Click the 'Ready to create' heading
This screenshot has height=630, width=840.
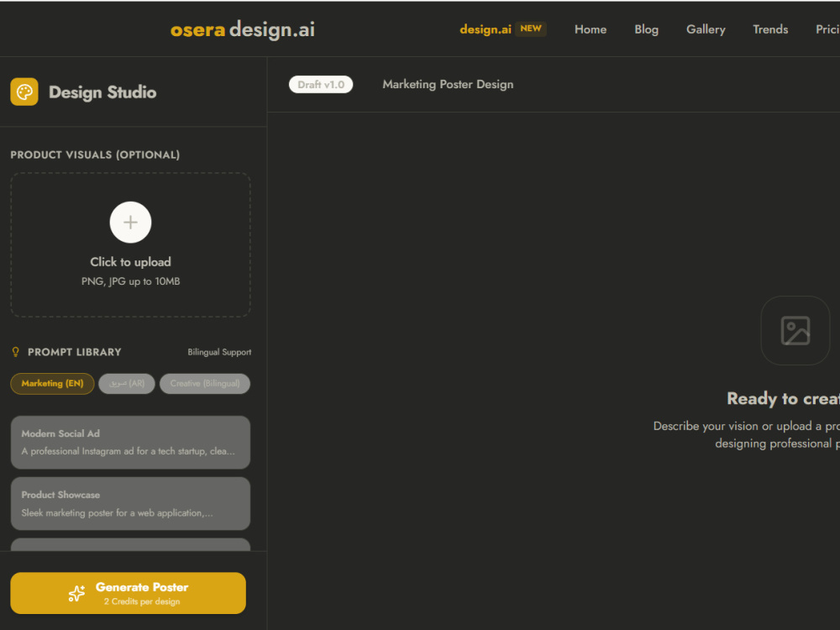pos(783,398)
